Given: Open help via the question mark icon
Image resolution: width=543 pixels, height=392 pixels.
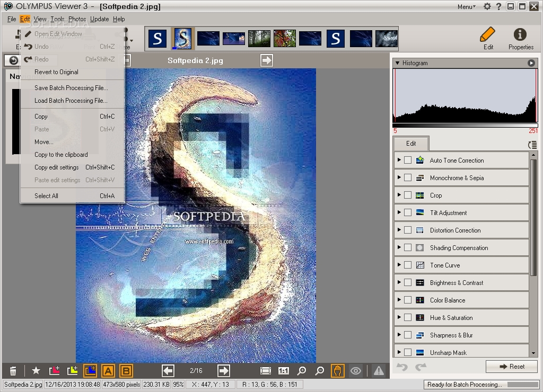Looking at the screenshot, I should click(x=498, y=6).
